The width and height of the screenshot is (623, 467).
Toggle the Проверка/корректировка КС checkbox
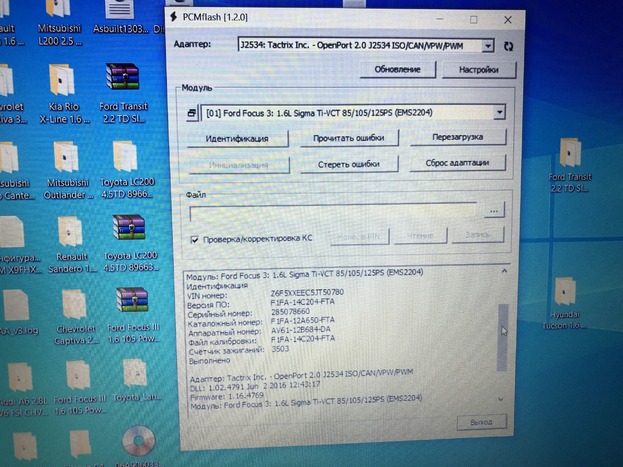click(195, 239)
